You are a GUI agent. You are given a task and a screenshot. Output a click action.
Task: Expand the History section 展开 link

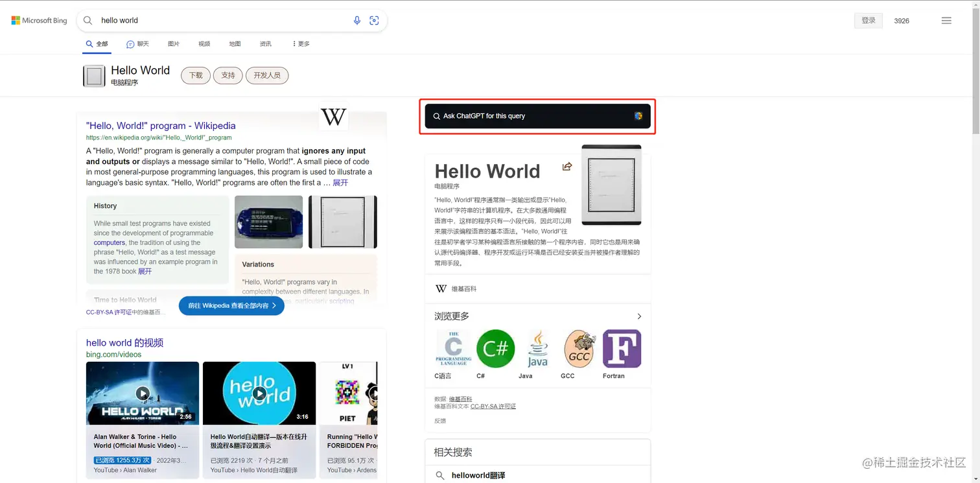(x=145, y=272)
